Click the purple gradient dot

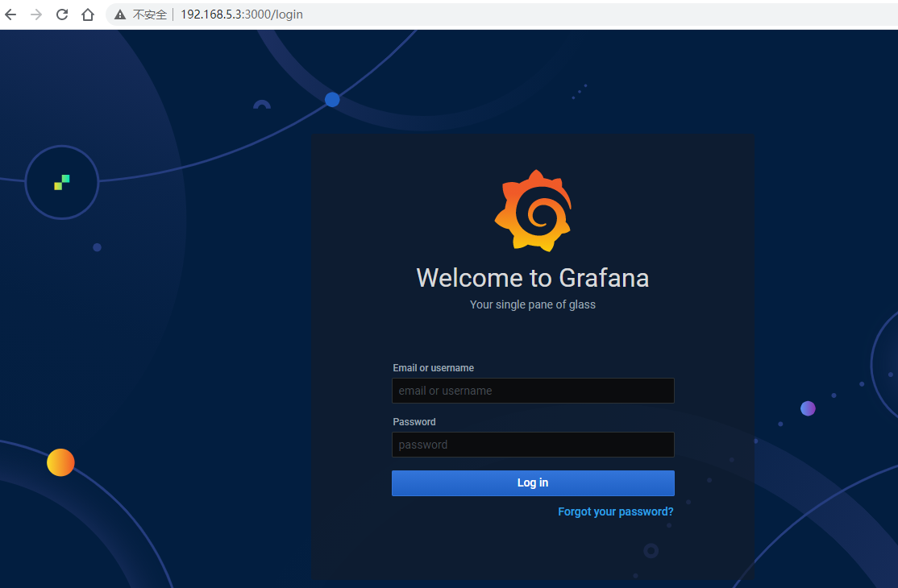click(808, 408)
